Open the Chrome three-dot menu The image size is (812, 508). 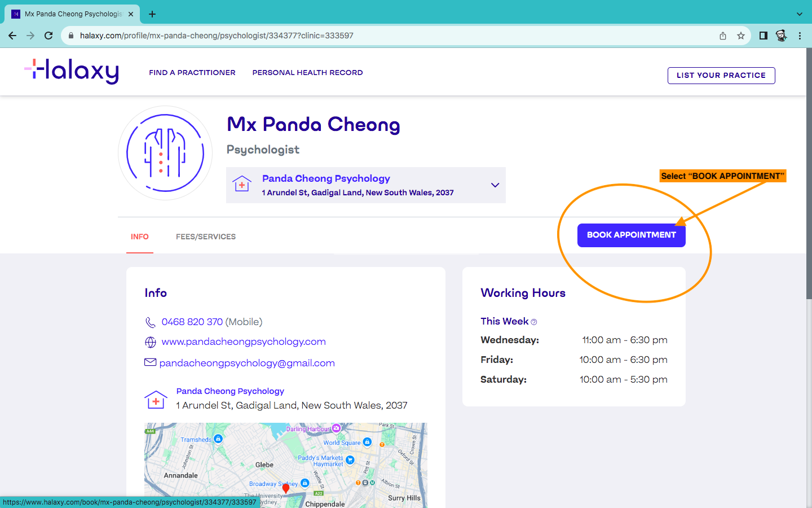(x=800, y=36)
